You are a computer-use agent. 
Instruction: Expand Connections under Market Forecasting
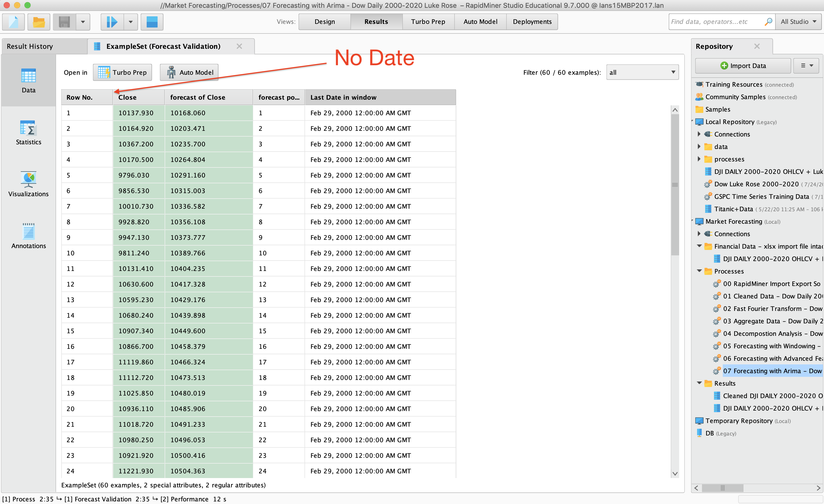click(699, 234)
